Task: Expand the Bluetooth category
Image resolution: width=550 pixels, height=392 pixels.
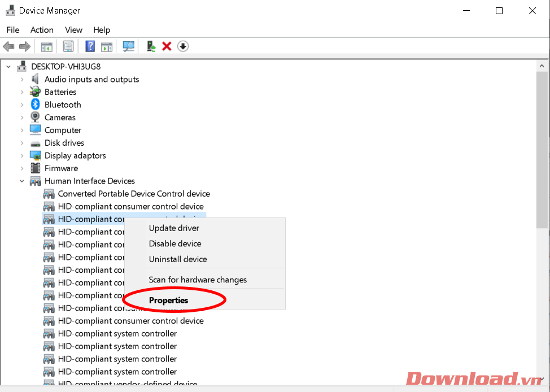Action: point(22,104)
